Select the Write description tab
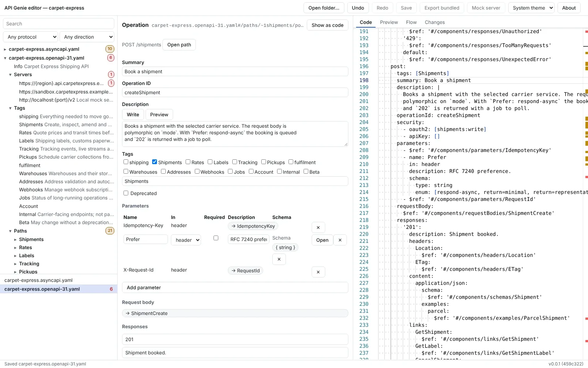This screenshot has width=588, height=368. click(x=133, y=114)
